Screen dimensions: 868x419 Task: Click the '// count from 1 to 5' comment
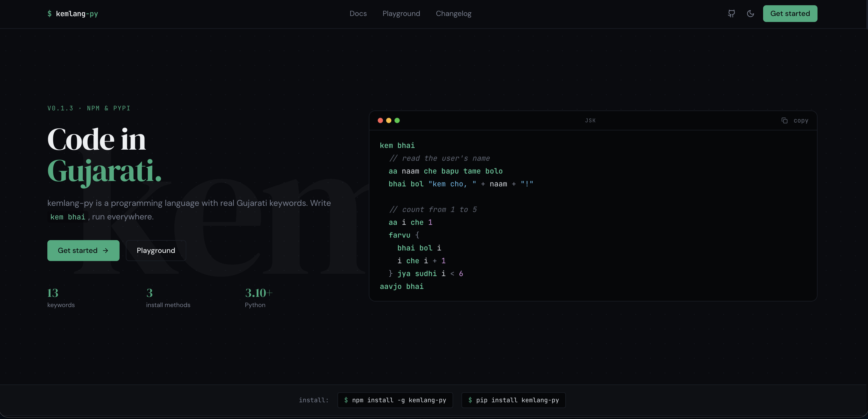point(433,209)
